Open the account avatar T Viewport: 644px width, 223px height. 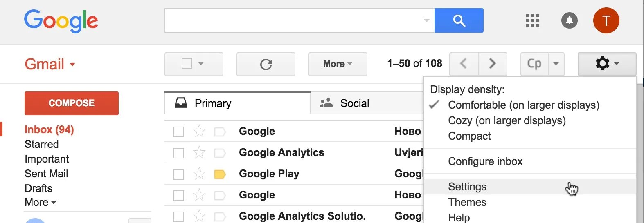pos(606,20)
